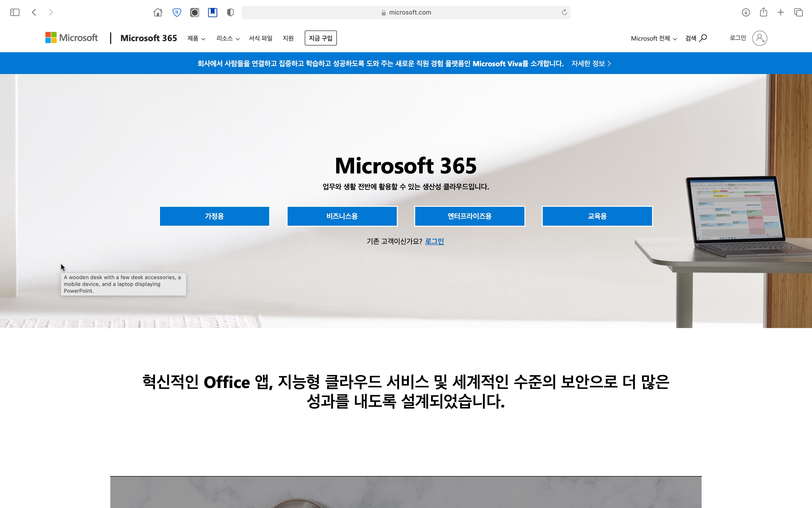Go forward with the forward arrow
The width and height of the screenshot is (812, 508).
(51, 12)
